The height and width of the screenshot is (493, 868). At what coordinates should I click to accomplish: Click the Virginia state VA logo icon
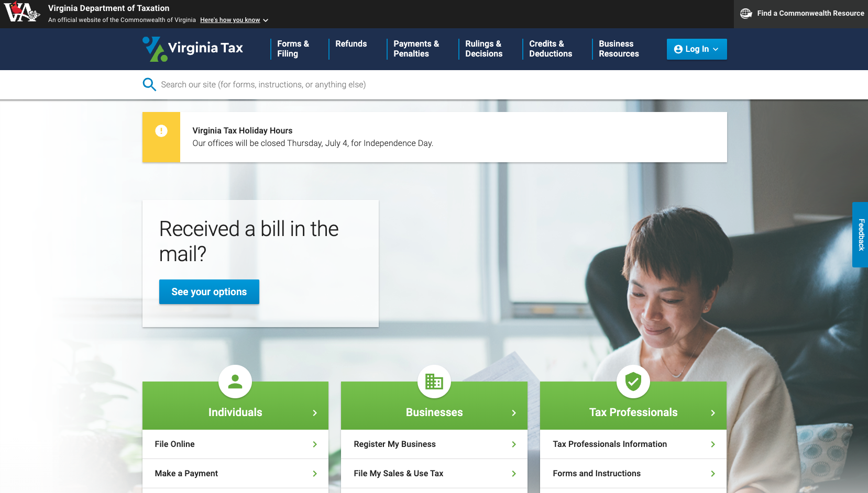point(22,12)
